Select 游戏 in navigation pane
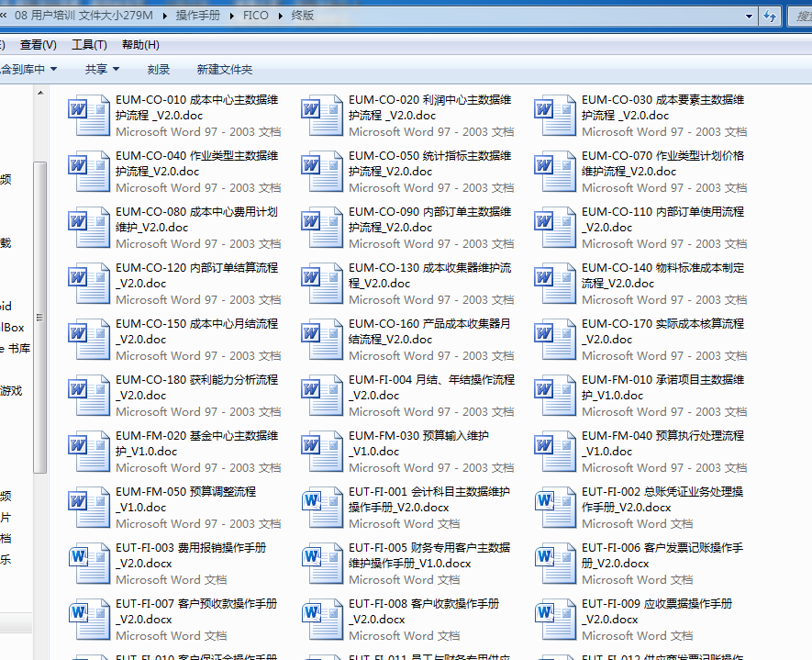This screenshot has width=812, height=660. pyautogui.click(x=11, y=391)
